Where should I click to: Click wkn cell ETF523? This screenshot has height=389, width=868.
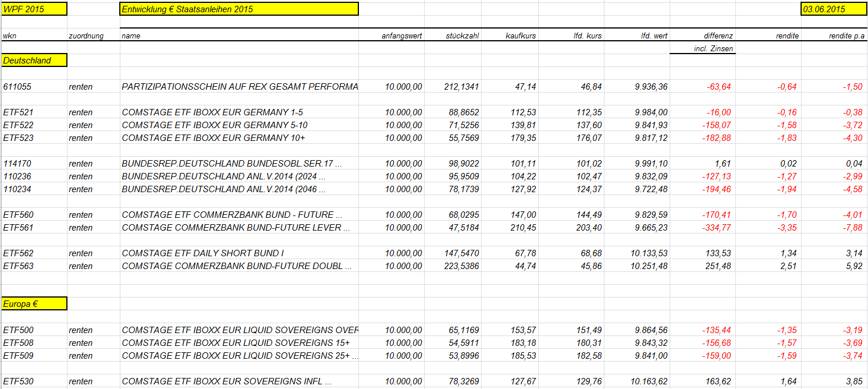[34, 138]
